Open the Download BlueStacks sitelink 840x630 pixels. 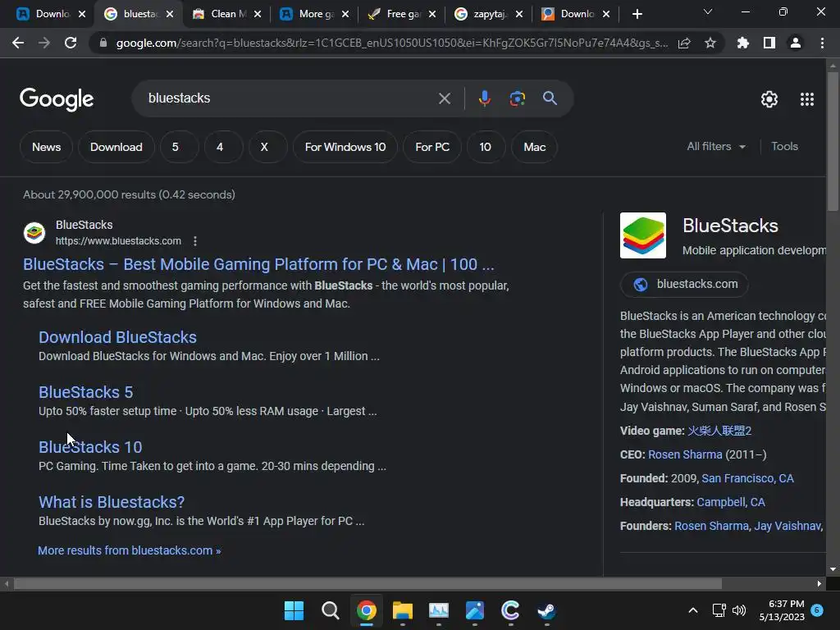[117, 337]
